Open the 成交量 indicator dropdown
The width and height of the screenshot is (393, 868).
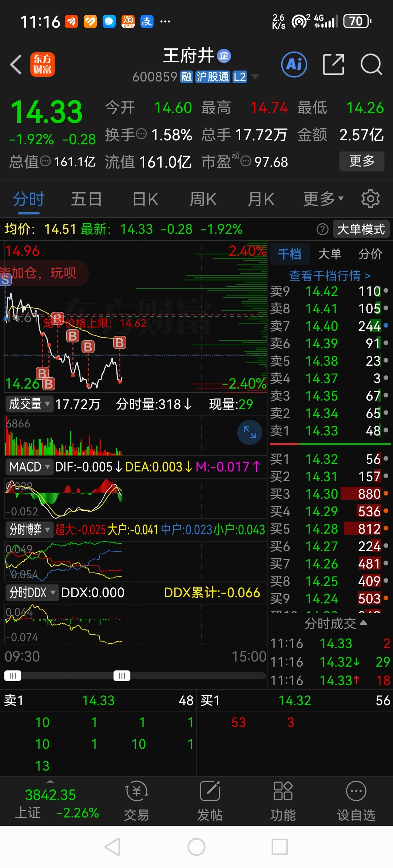(29, 404)
